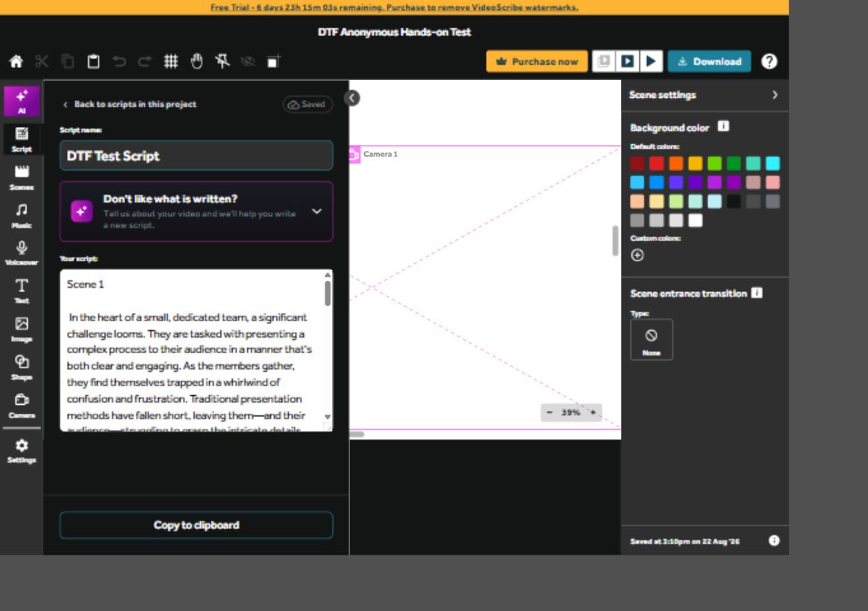Click the 39% zoom level value
The height and width of the screenshot is (611, 868).
(571, 412)
